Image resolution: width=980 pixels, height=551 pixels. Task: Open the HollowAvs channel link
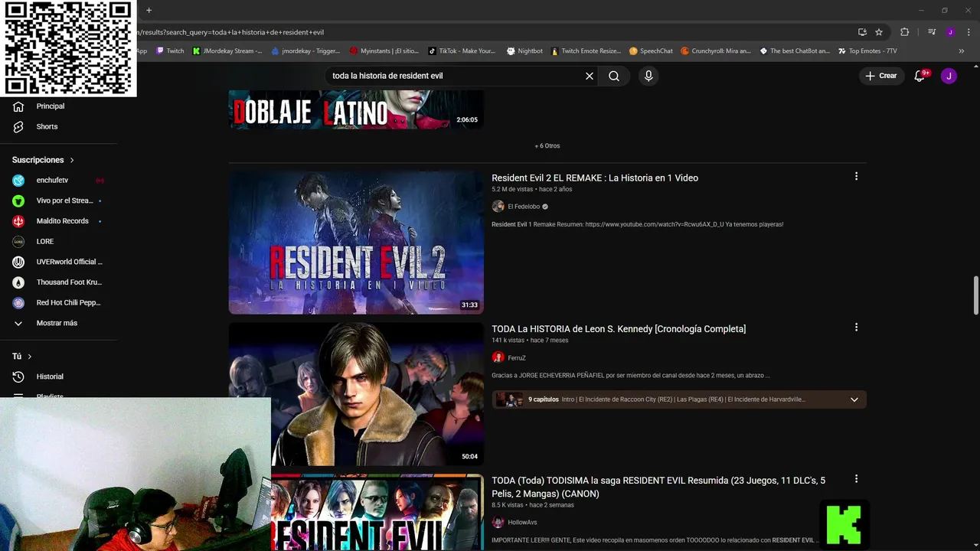tap(522, 523)
